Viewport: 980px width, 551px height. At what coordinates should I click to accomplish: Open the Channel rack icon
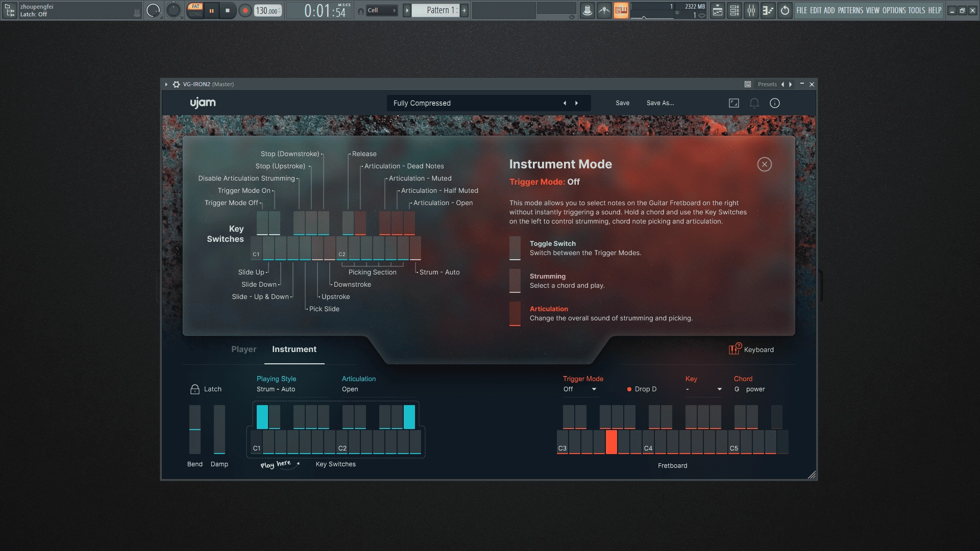(x=734, y=10)
